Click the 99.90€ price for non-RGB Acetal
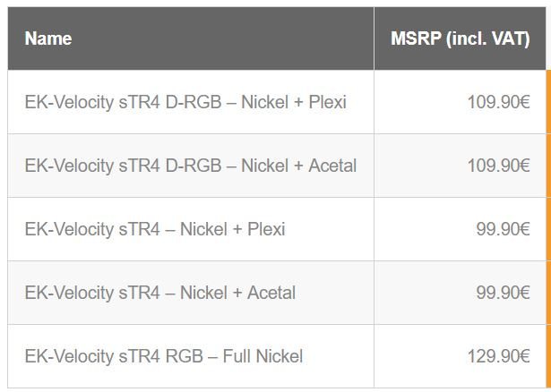551x392 pixels. click(x=503, y=293)
